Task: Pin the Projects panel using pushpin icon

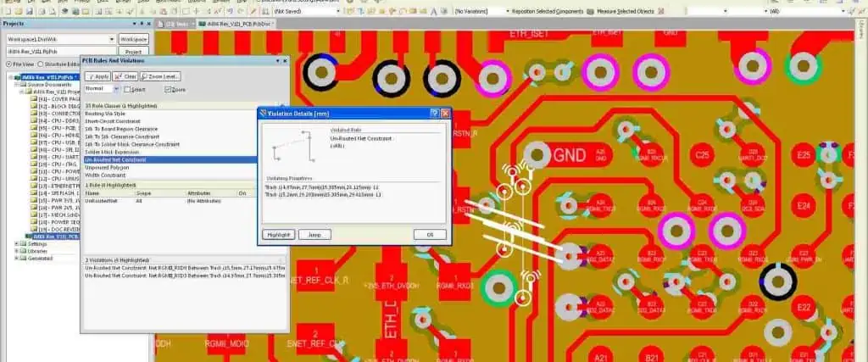Action: [x=141, y=24]
